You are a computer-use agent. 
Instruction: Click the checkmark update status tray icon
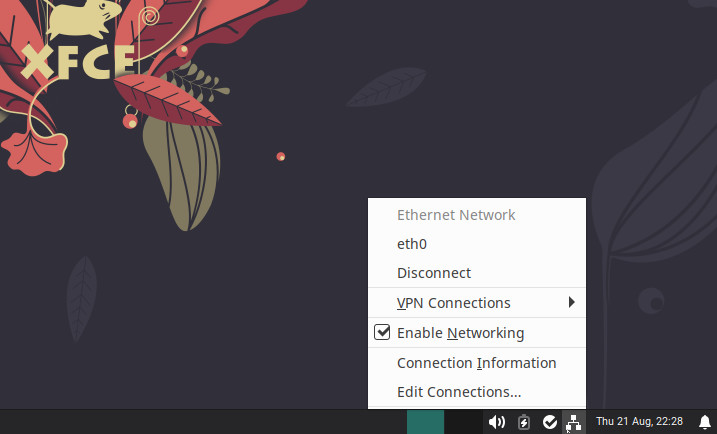pos(549,422)
